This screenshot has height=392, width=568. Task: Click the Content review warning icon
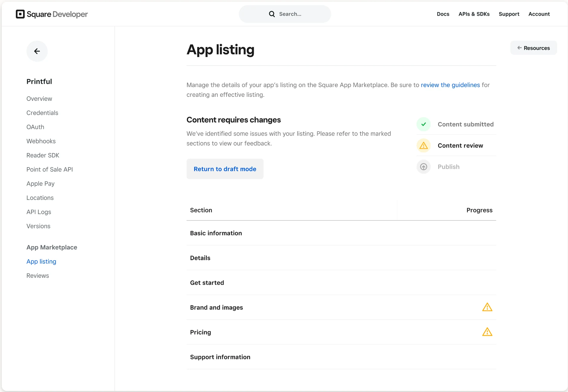click(x=424, y=146)
